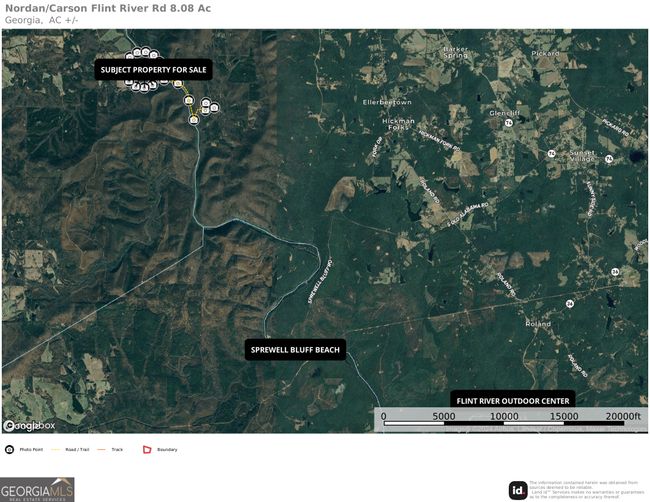The height and width of the screenshot is (502, 650).
Task: Click the distance scale bar
Action: (503, 424)
